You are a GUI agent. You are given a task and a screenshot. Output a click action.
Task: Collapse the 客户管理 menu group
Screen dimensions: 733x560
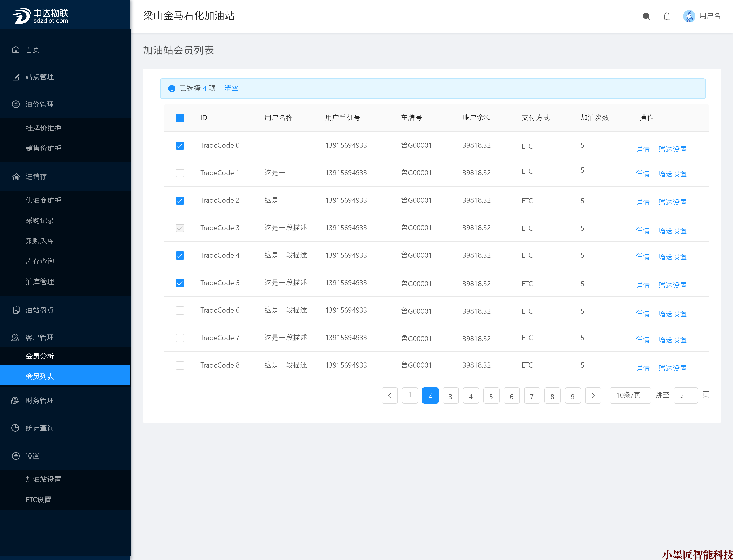click(39, 337)
